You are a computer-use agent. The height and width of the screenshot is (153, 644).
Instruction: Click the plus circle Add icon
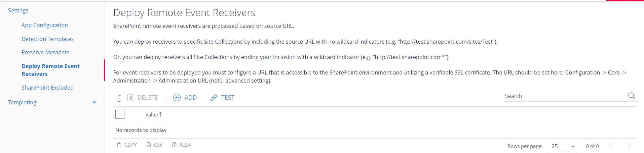click(x=177, y=98)
